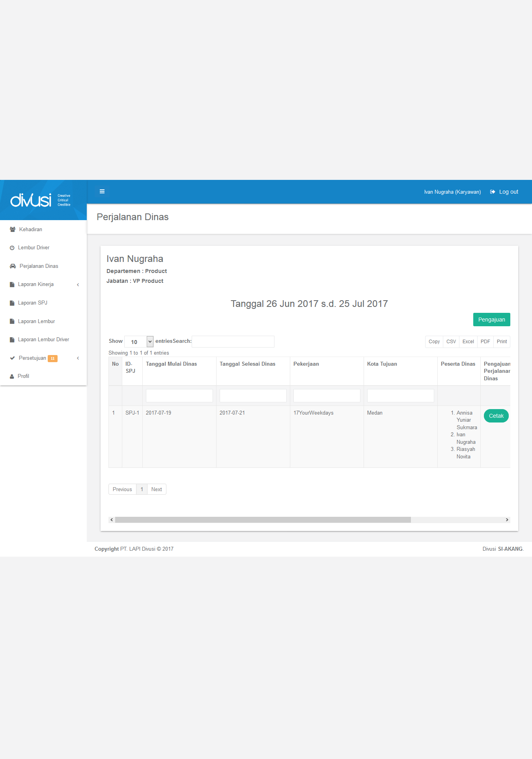This screenshot has width=532, height=759.
Task: Click the Laporan SPJ file icon
Action: point(12,303)
